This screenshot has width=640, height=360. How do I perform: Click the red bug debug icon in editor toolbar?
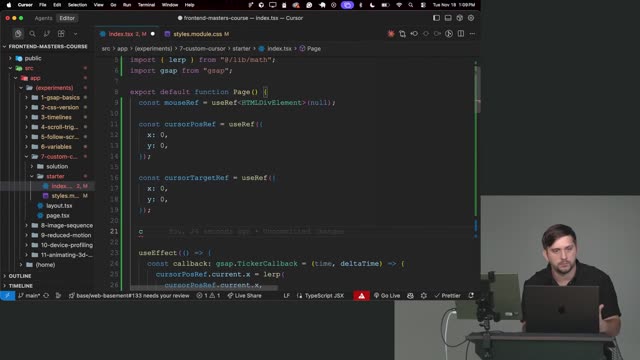391,34
